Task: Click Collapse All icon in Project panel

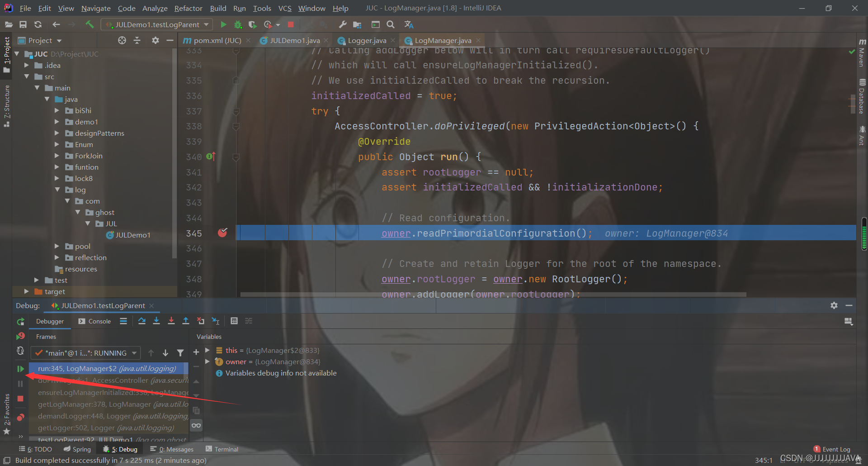Action: point(137,40)
